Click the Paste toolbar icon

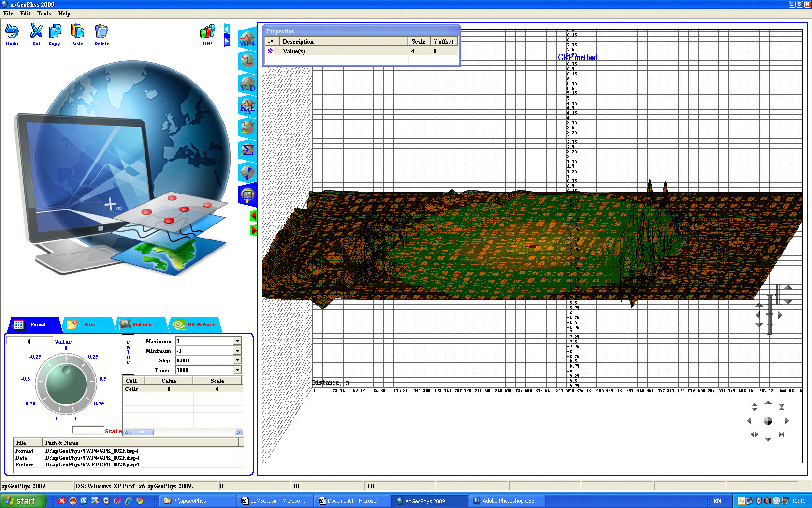[77, 32]
